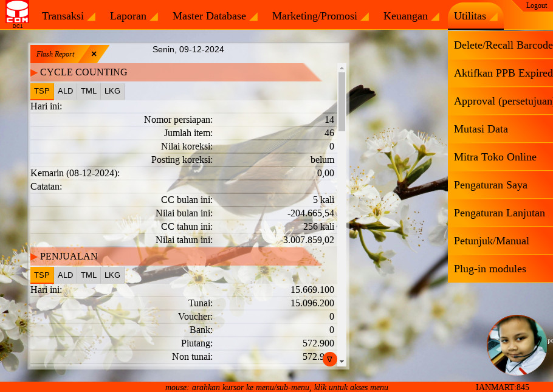Click the COM DC1 logo icon
This screenshot has width=553, height=392.
click(x=17, y=13)
